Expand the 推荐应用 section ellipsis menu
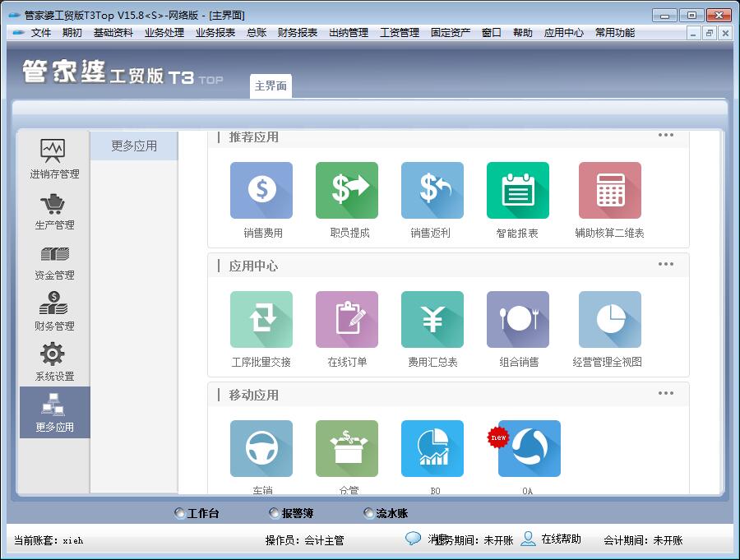 tap(666, 136)
